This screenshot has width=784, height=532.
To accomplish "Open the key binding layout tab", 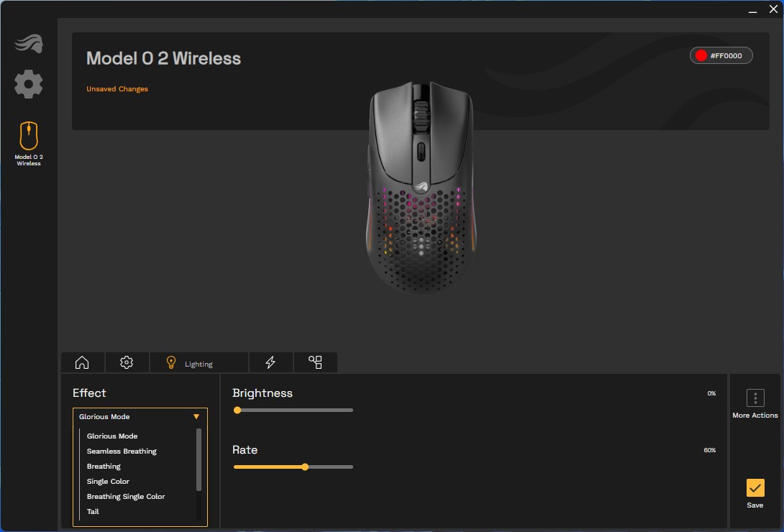I will tap(315, 363).
